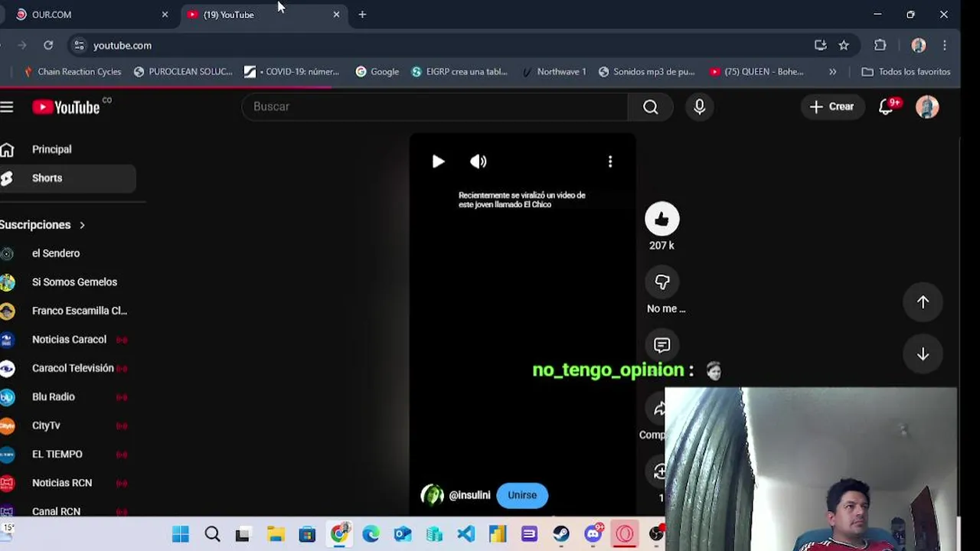The image size is (980, 551).
Task: Dislike the Short with thumbs down
Action: coord(661,282)
